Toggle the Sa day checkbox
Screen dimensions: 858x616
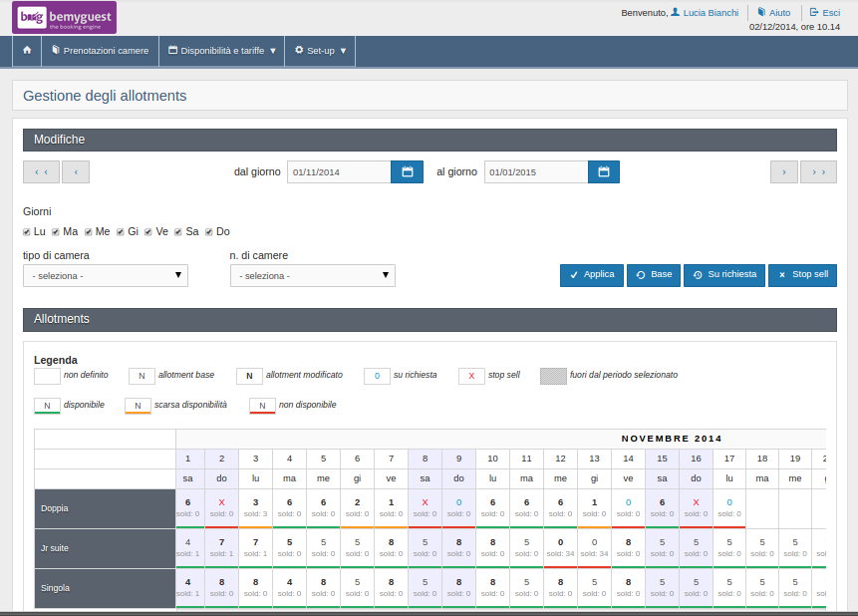click(179, 232)
